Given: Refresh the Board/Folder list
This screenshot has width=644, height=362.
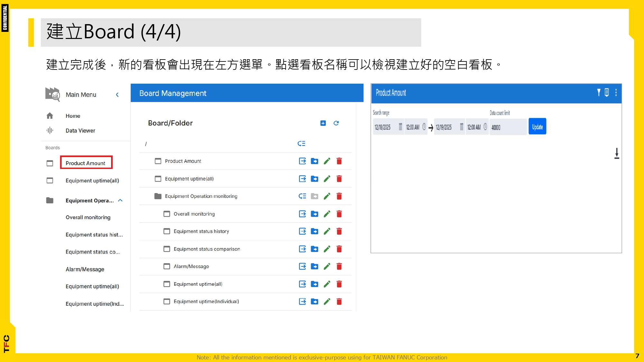Looking at the screenshot, I should click(336, 123).
